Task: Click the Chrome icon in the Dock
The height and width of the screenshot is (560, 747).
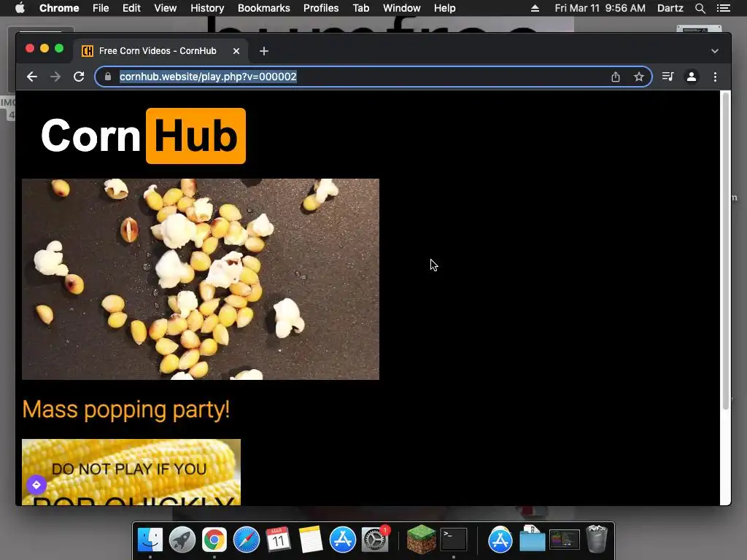Action: pyautogui.click(x=214, y=540)
